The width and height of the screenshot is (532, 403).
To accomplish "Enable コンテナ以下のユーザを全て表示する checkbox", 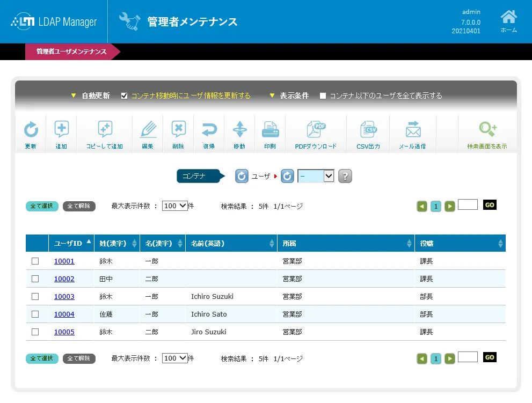I will [x=323, y=96].
